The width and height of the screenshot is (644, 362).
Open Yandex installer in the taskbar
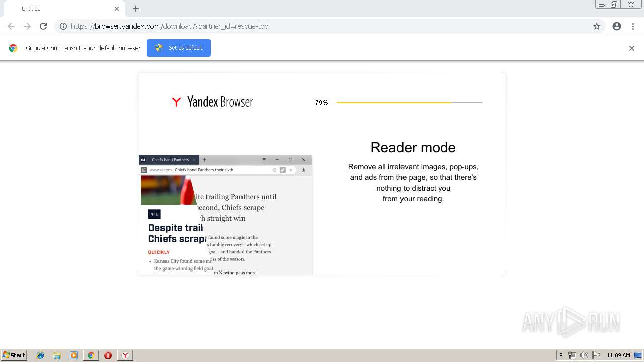(125, 355)
